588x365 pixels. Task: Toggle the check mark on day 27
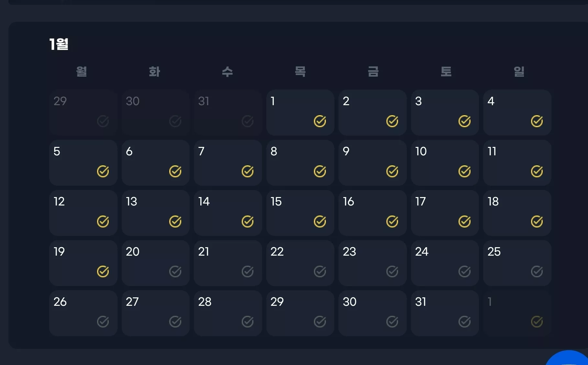click(175, 322)
